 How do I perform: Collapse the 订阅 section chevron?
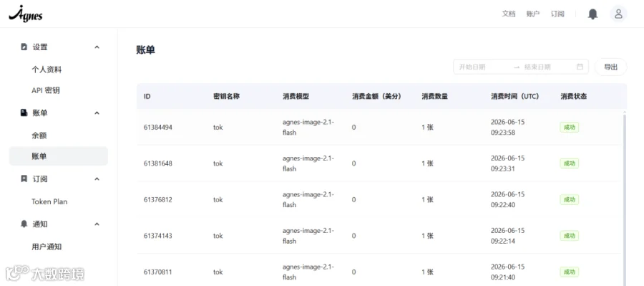point(97,178)
